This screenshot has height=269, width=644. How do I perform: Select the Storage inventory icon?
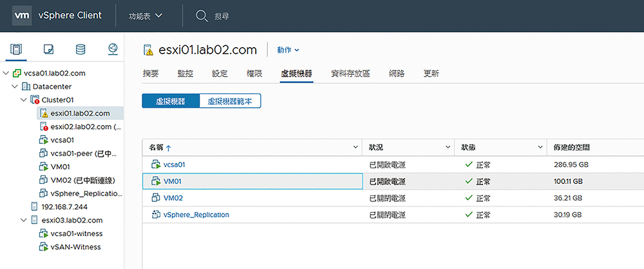[x=80, y=50]
